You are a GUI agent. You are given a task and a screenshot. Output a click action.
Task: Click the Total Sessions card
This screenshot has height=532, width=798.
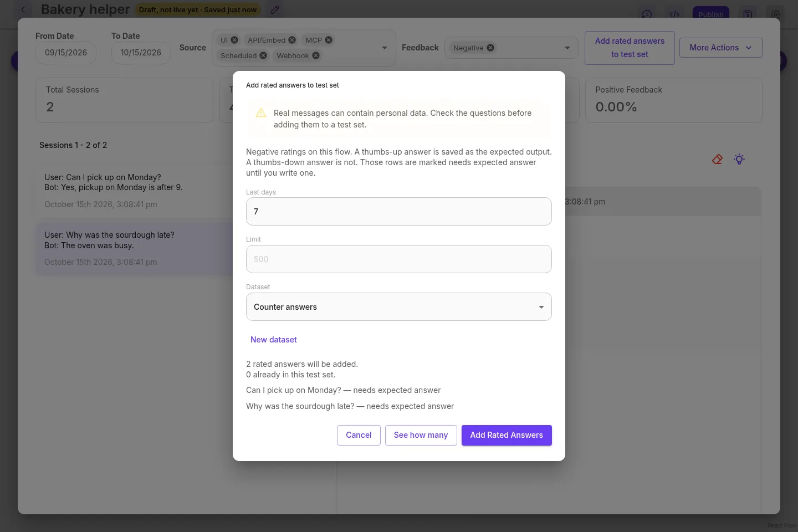point(124,100)
